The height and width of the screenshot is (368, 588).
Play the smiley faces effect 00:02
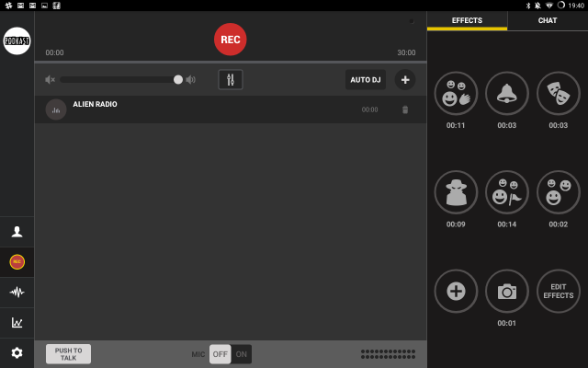[x=559, y=192]
